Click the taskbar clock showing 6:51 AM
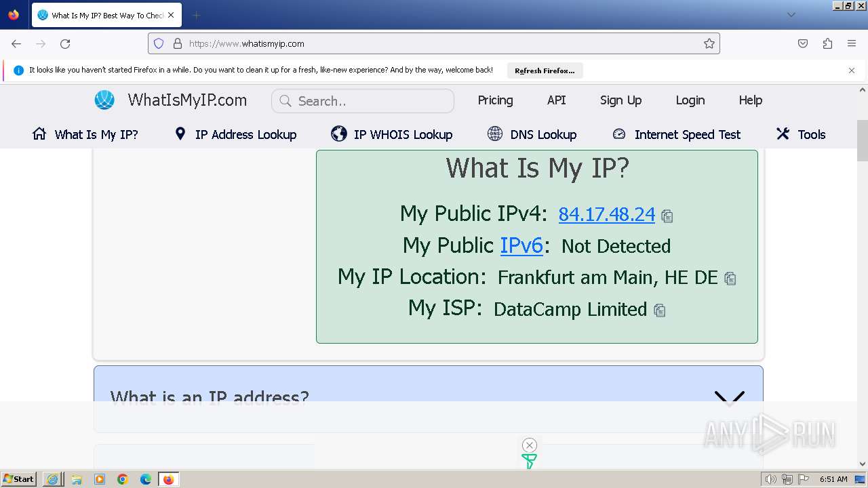This screenshot has height=488, width=868. tap(833, 479)
